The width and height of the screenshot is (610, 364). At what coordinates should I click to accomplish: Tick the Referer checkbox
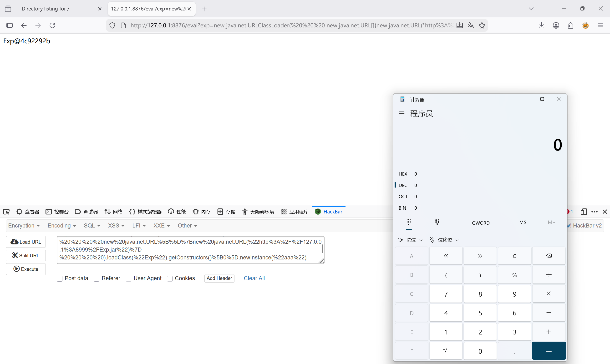tap(97, 278)
